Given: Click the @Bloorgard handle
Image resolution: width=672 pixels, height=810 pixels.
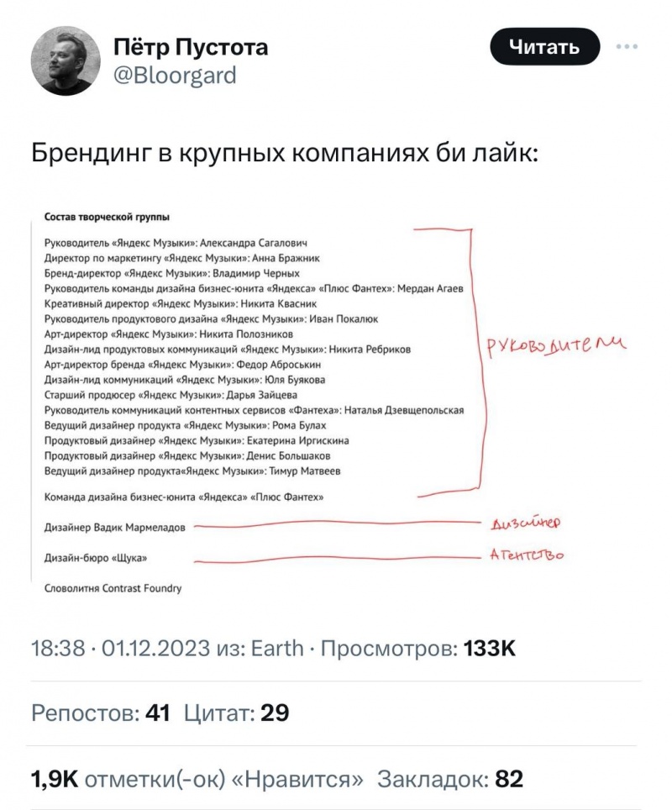Looking at the screenshot, I should click(175, 76).
